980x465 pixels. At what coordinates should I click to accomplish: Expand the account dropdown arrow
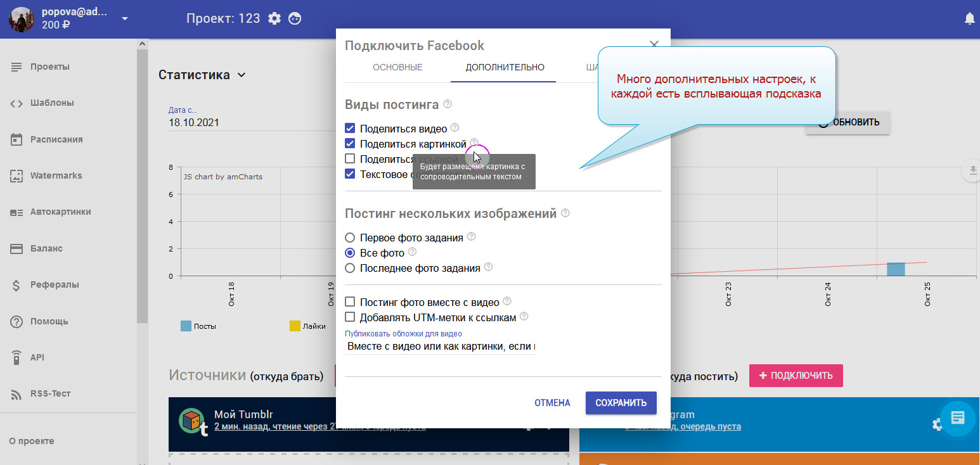(125, 18)
